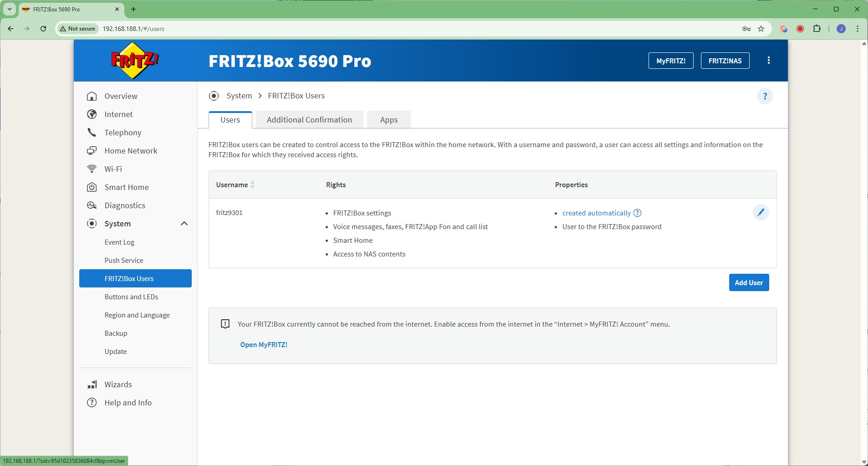Open the FRITZ!Box three-dot header menu

tap(769, 61)
